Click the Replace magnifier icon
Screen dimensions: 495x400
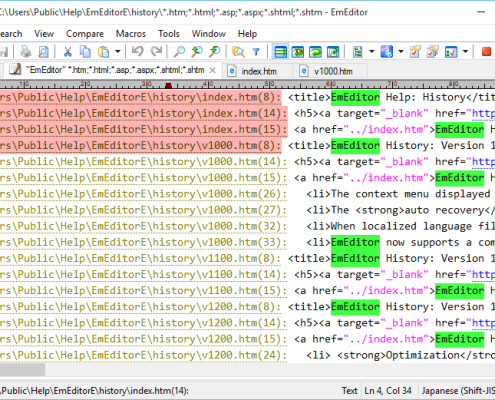[x=215, y=52]
